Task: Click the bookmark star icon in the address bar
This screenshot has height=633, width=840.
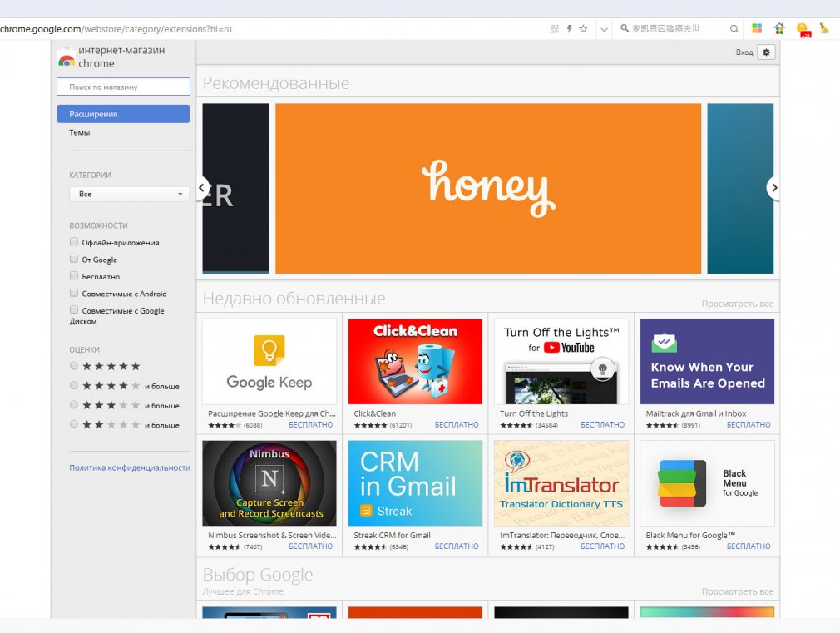Action: point(583,29)
